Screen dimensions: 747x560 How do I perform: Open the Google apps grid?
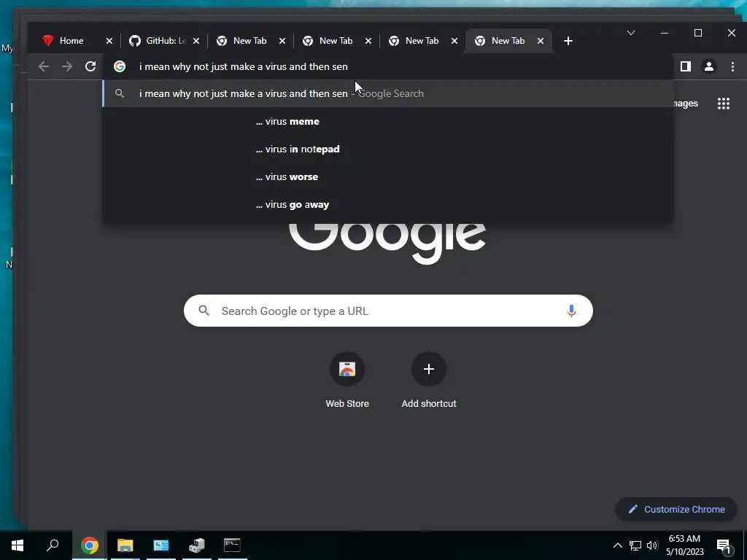coord(724,104)
